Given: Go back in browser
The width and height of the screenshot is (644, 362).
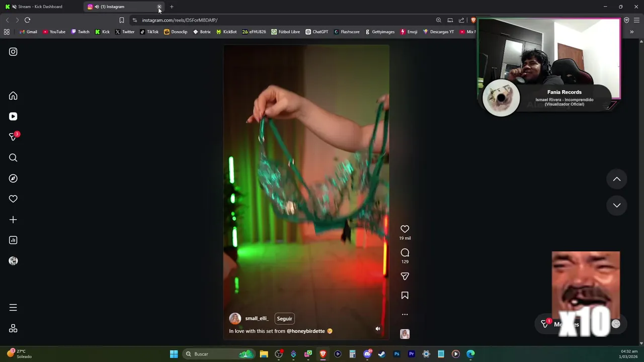Looking at the screenshot, I should click(x=7, y=20).
